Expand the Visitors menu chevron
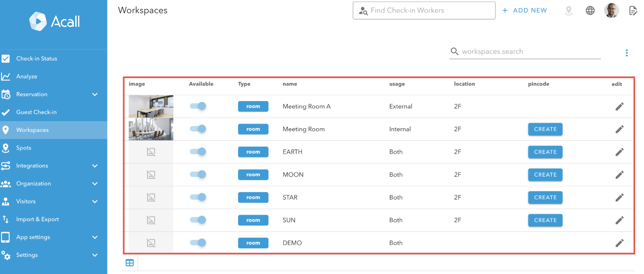 click(x=95, y=201)
